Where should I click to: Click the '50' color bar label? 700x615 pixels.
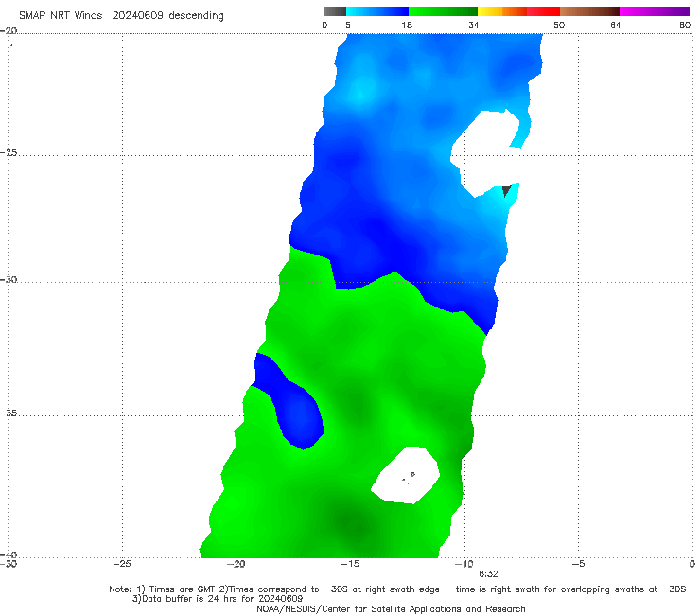(x=559, y=25)
